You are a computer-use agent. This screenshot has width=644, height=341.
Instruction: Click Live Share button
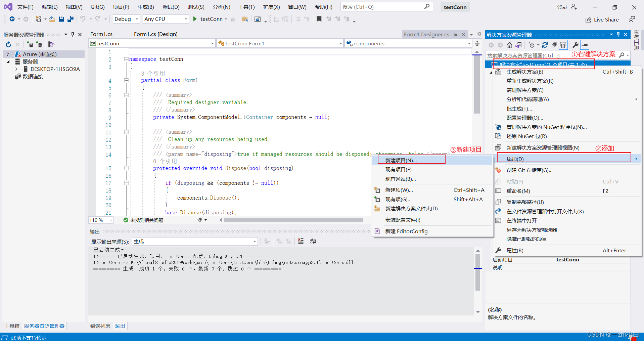click(x=602, y=19)
